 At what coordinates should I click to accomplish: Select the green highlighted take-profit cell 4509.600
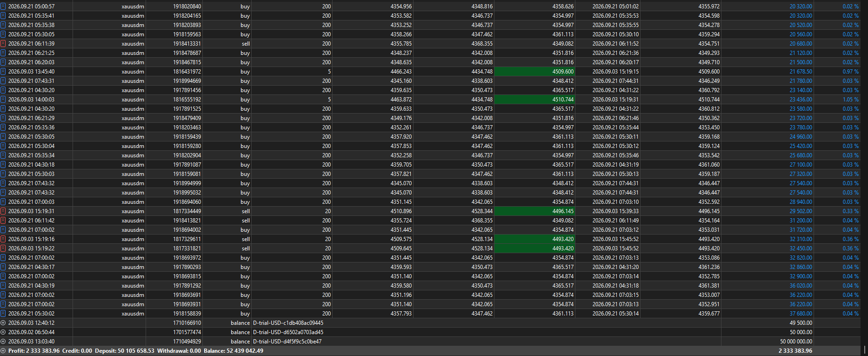click(x=534, y=71)
